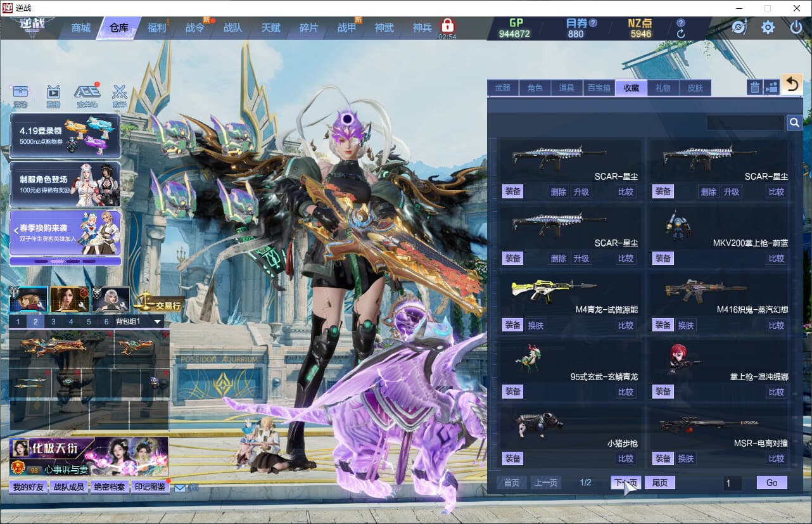This screenshot has width=812, height=524.
Task: Click the warehouse search input field
Action: click(745, 122)
